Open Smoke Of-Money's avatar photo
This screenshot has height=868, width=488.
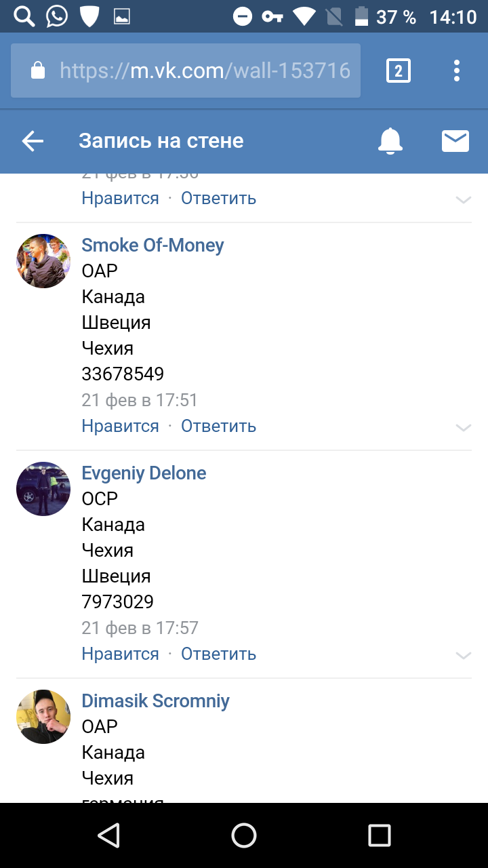pos(43,261)
